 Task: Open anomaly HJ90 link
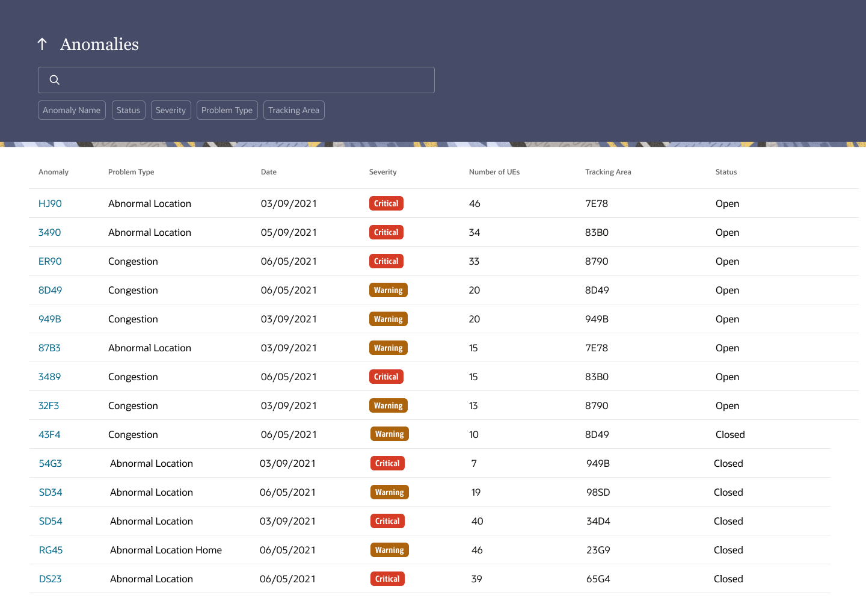(x=50, y=203)
